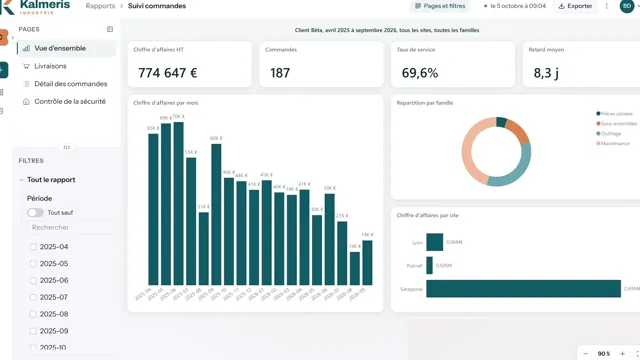Viewport: 640px width, 360px height.
Task: Click the orange workspace badge in left rail
Action: [x=3, y=37]
